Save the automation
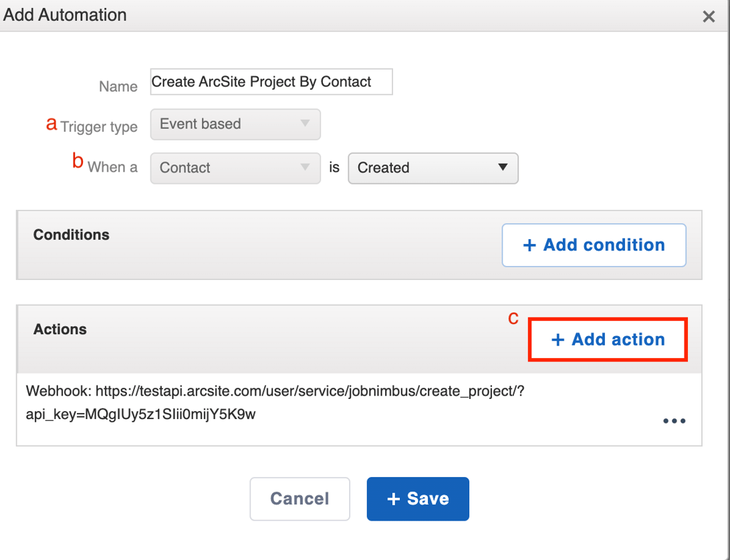730x560 pixels. click(x=418, y=499)
